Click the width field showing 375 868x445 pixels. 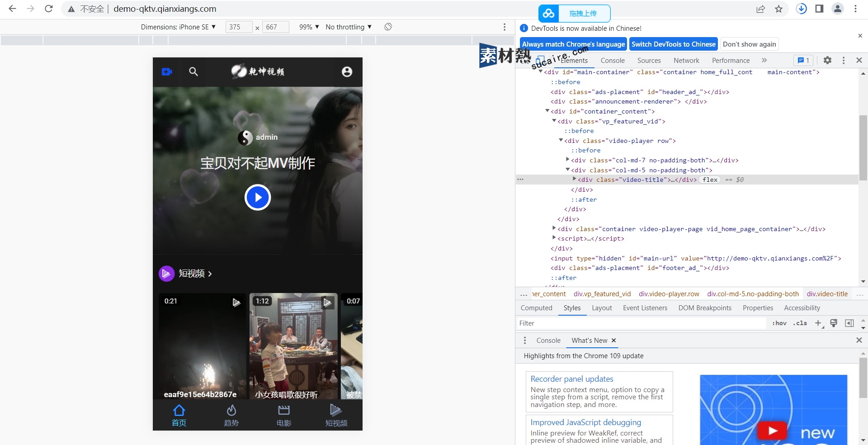click(x=239, y=27)
